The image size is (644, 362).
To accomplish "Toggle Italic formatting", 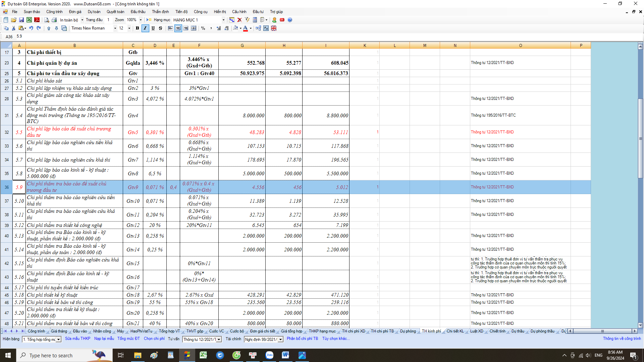I will [x=145, y=28].
